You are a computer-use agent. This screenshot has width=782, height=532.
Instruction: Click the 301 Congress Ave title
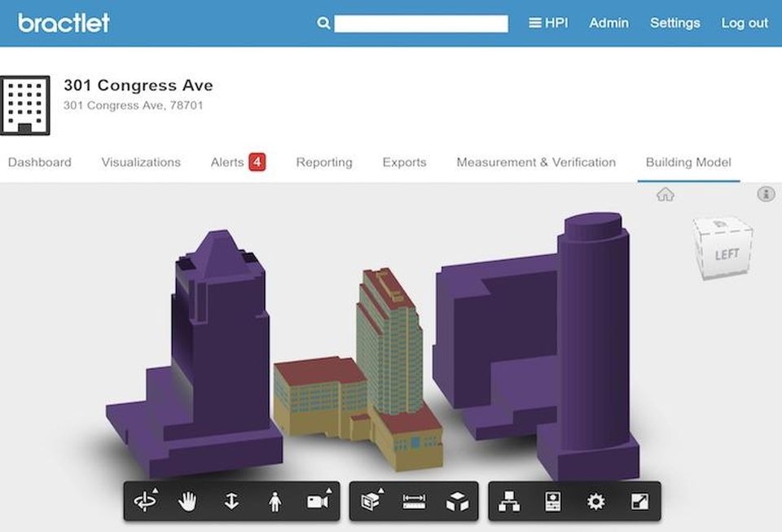point(138,86)
